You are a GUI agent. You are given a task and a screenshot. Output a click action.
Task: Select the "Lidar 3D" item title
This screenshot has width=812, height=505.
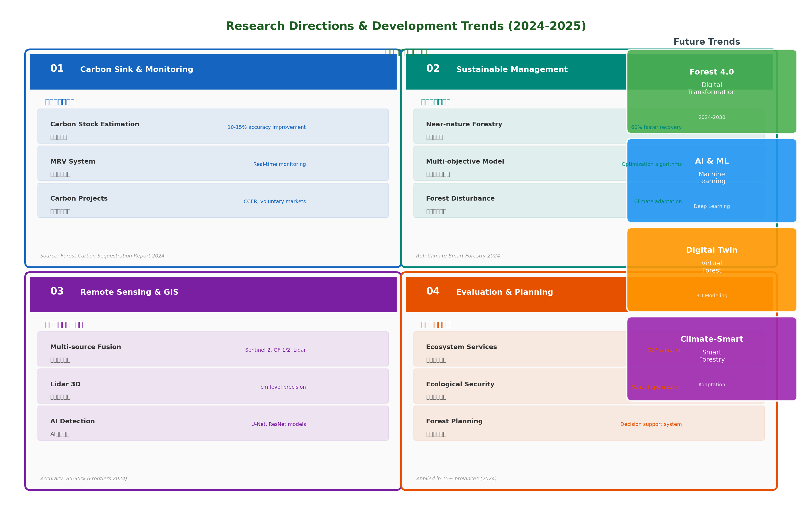pos(65,385)
